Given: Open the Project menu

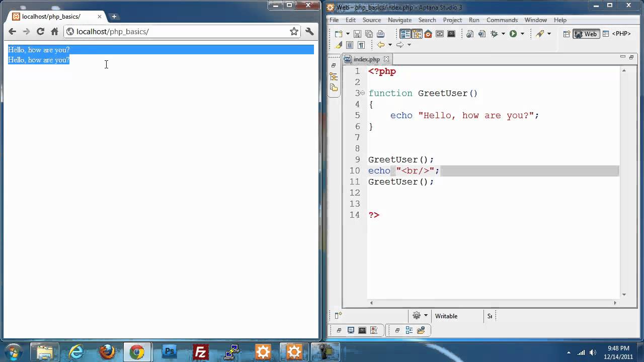Looking at the screenshot, I should 452,20.
